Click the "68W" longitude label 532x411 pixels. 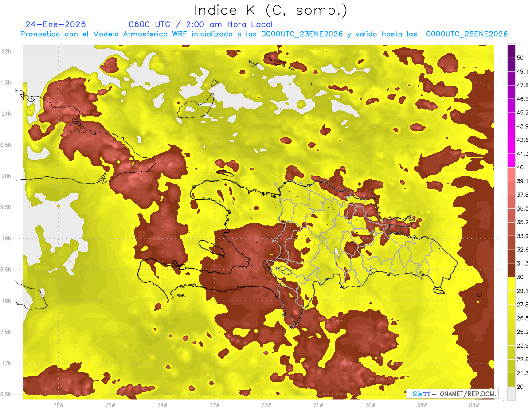(x=474, y=405)
